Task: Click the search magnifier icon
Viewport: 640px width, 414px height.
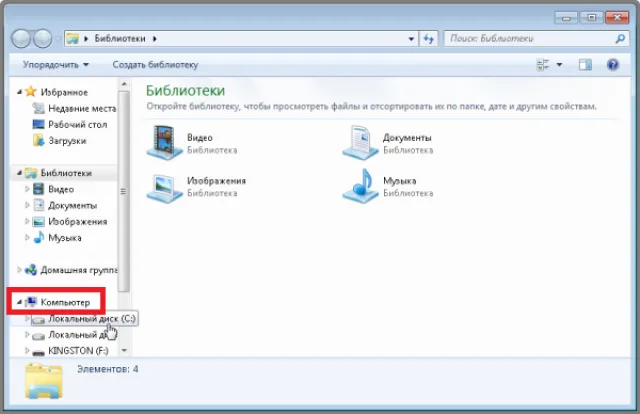Action: tap(620, 39)
